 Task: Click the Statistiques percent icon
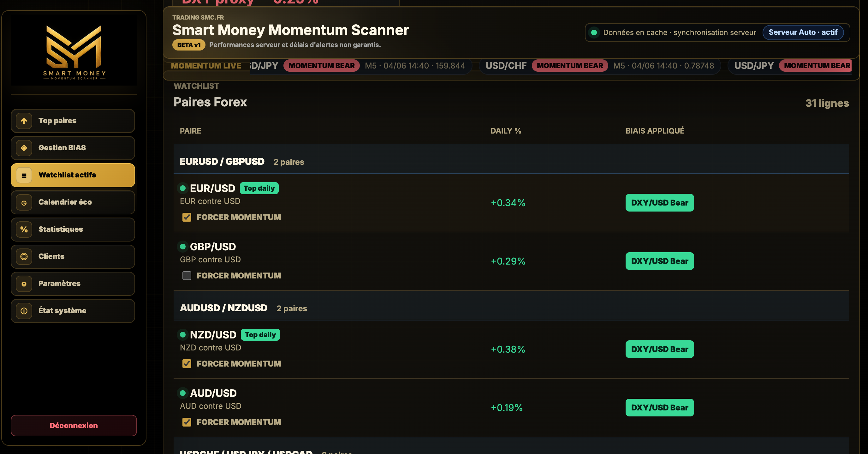tap(24, 230)
